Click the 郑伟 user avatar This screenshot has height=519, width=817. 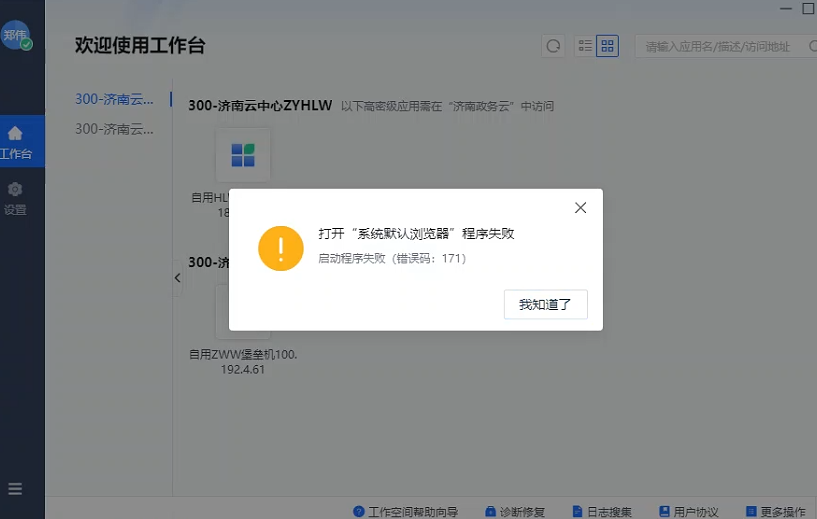[16, 35]
